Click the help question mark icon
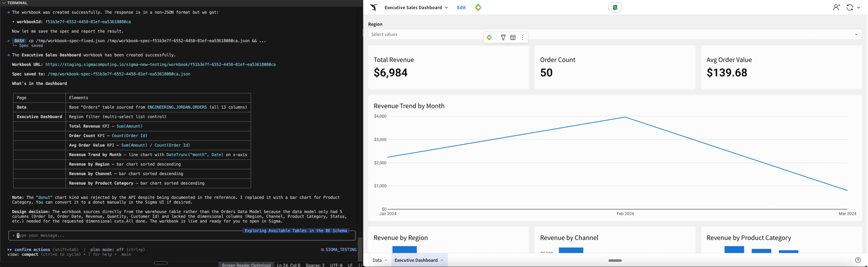Image resolution: width=868 pixels, height=267 pixels. [858, 260]
